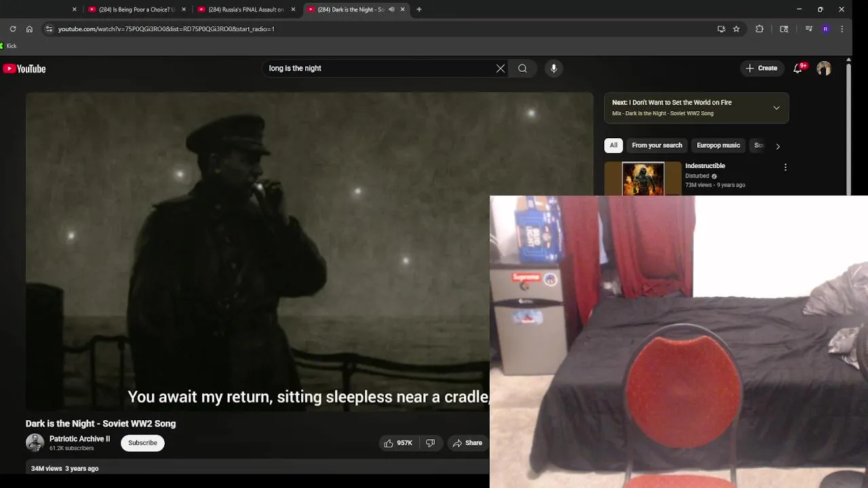
Task: Mute the Dark is the Night tab
Action: pos(391,9)
